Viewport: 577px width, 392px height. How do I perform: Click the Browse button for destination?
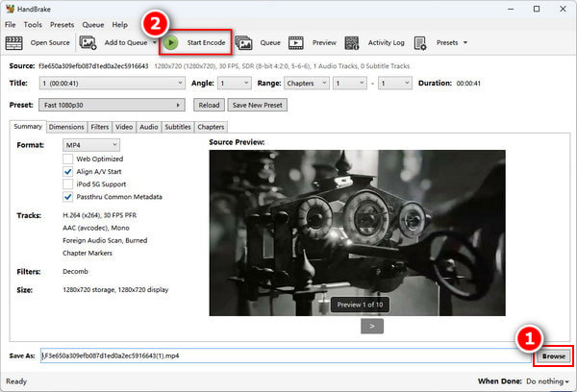[x=554, y=355]
